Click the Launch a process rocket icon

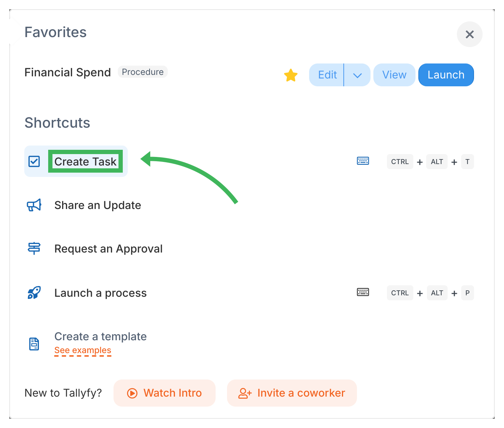click(x=34, y=292)
